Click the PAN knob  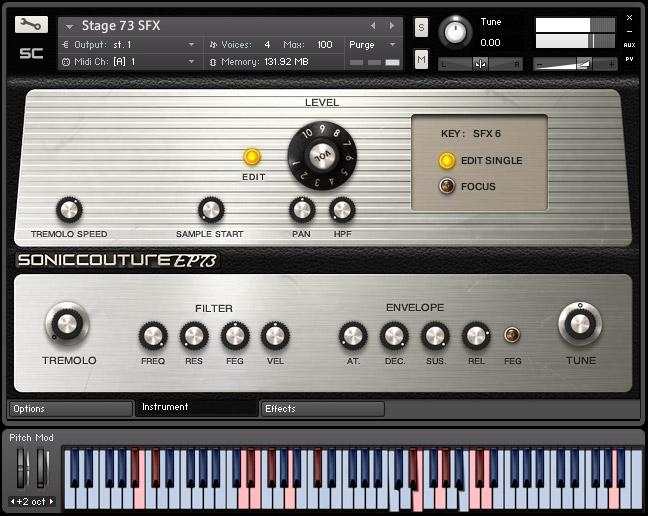pos(302,210)
